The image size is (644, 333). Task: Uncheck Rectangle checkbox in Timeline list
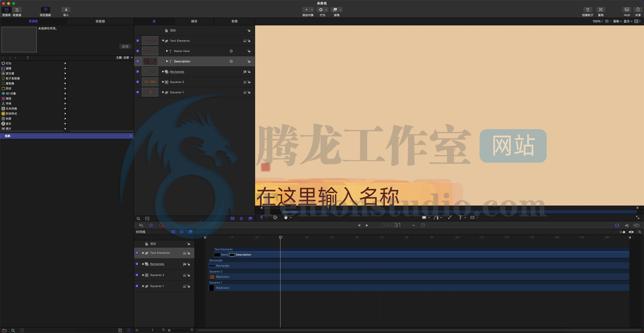tap(137, 264)
